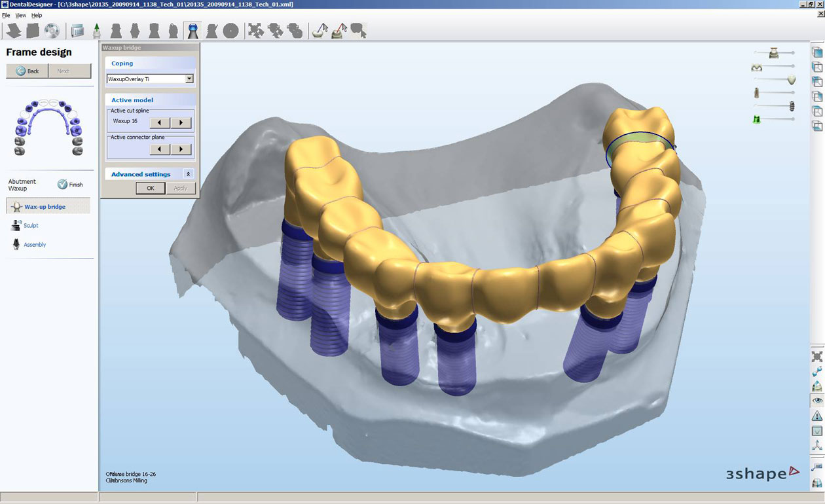Click the gray square down-arrow icon
Image resolution: width=825 pixels, height=504 pixels.
pos(817,431)
